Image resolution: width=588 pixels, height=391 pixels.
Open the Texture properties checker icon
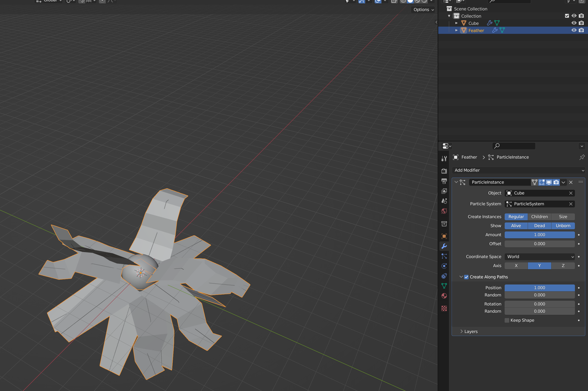(444, 308)
